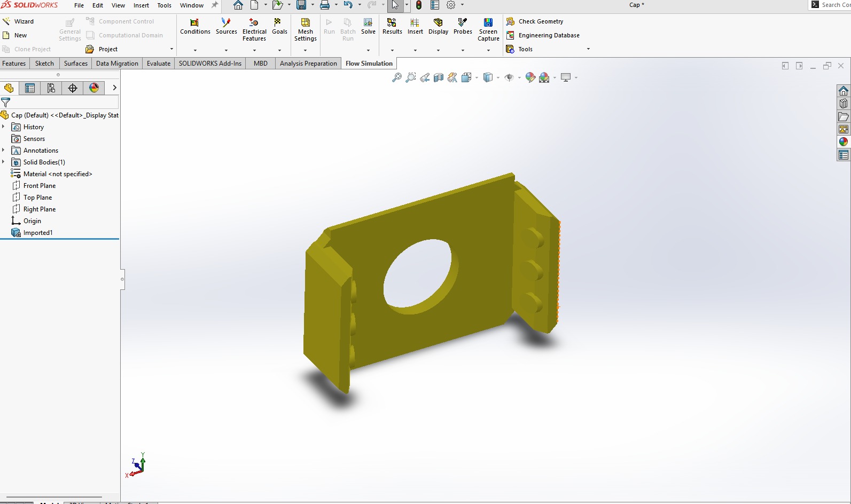Click the tree filter input field
851x504 pixels.
65,102
